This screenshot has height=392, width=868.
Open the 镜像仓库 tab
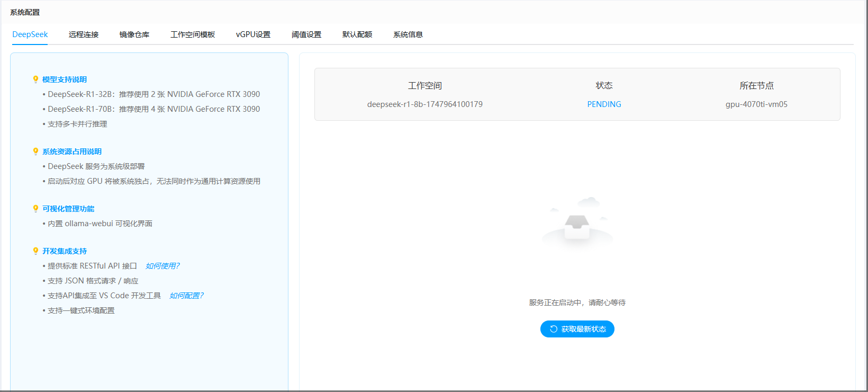point(134,34)
